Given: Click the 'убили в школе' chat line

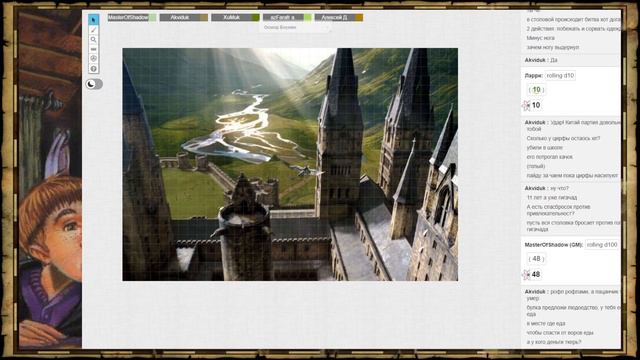Looking at the screenshot, I should tap(544, 148).
